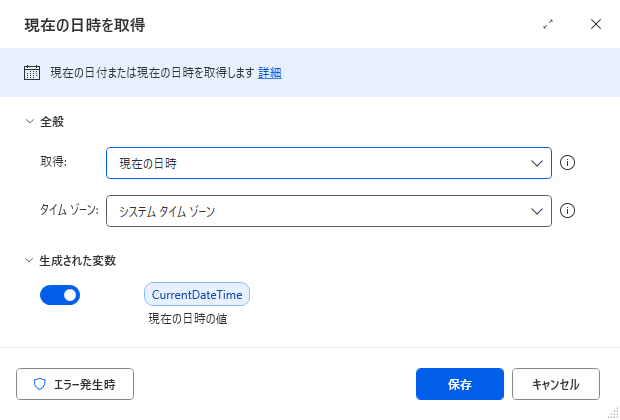Click the resize grip at dialog corner
620x420 pixels.
tap(613, 414)
